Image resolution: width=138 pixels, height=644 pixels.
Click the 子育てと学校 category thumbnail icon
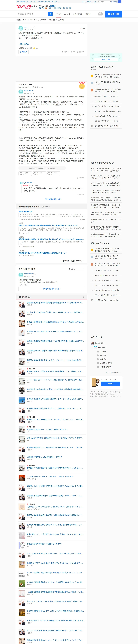click(x=92, y=343)
